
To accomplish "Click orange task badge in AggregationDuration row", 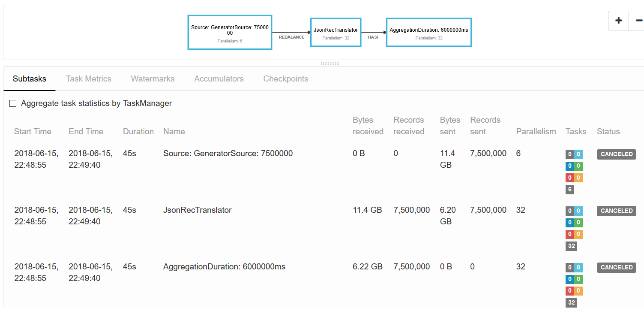I will [578, 291].
